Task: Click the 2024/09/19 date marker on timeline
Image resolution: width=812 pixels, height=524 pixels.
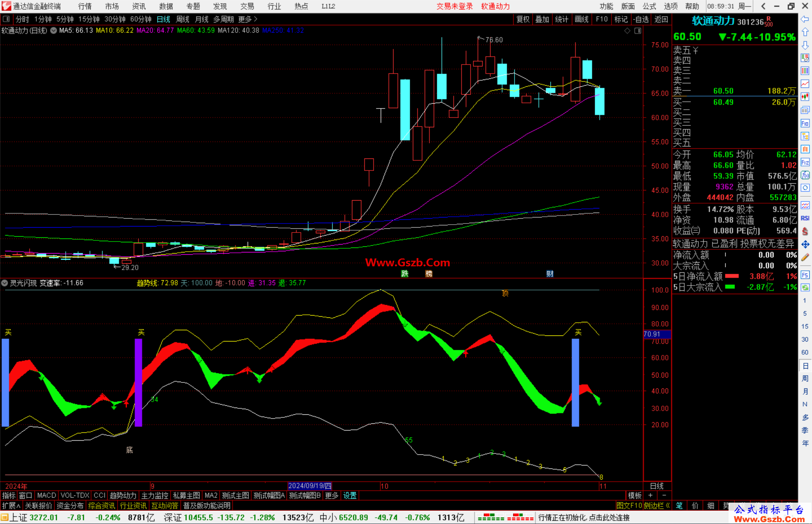Action: tap(310, 486)
